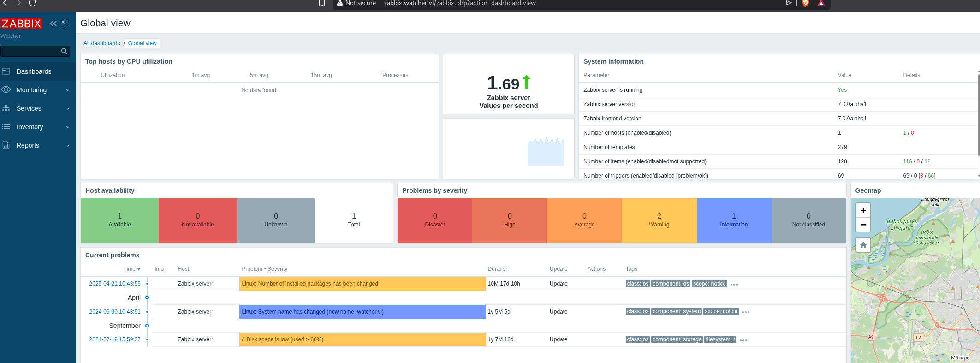Click the Dashboards grid icon in the sidebar

[6, 71]
